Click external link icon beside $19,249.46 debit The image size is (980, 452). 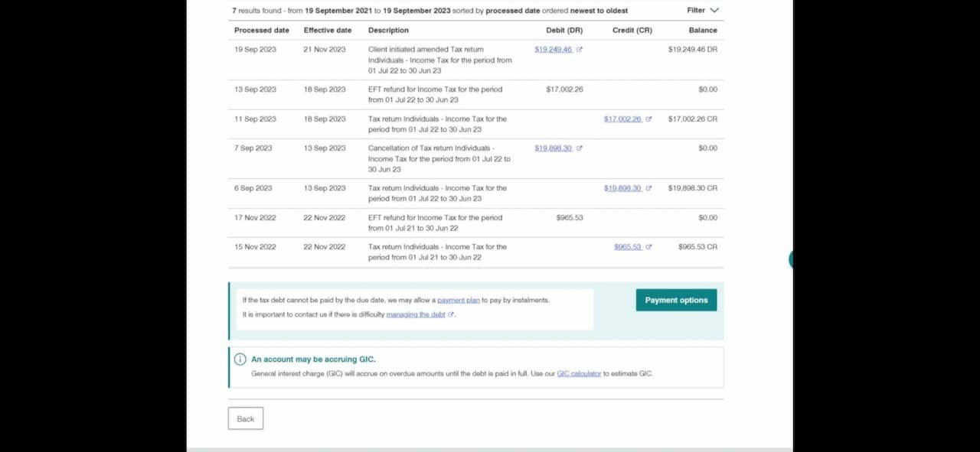point(580,50)
